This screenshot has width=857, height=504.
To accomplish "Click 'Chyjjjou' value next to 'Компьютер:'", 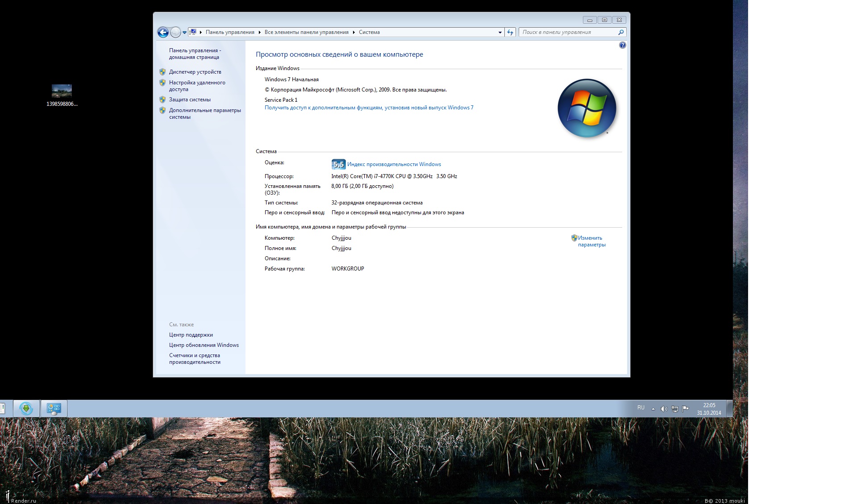I will pos(341,238).
